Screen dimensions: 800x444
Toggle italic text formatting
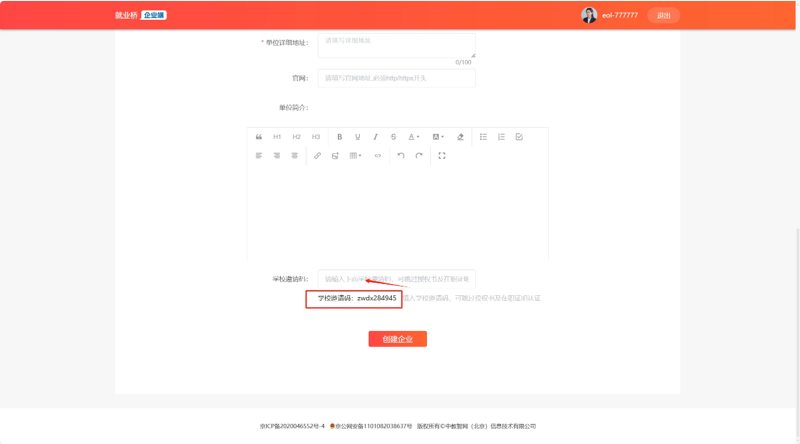pyautogui.click(x=376, y=137)
